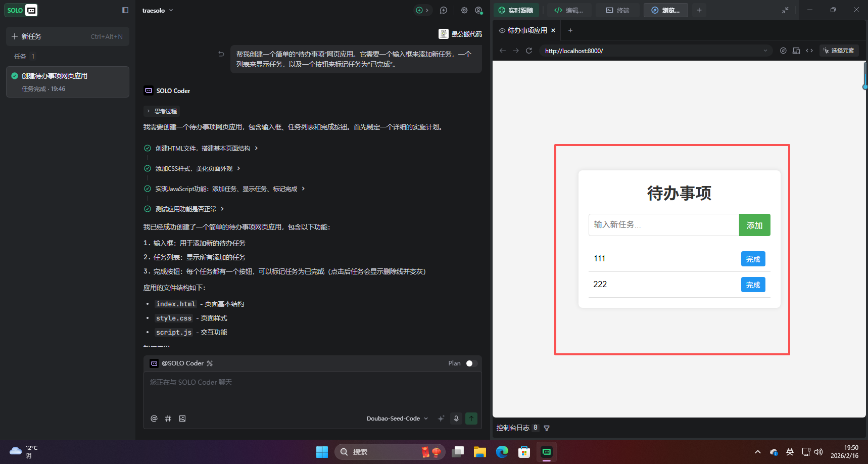This screenshot has width=868, height=464.
Task: Open the traesolo workspace dropdown
Action: click(x=158, y=10)
